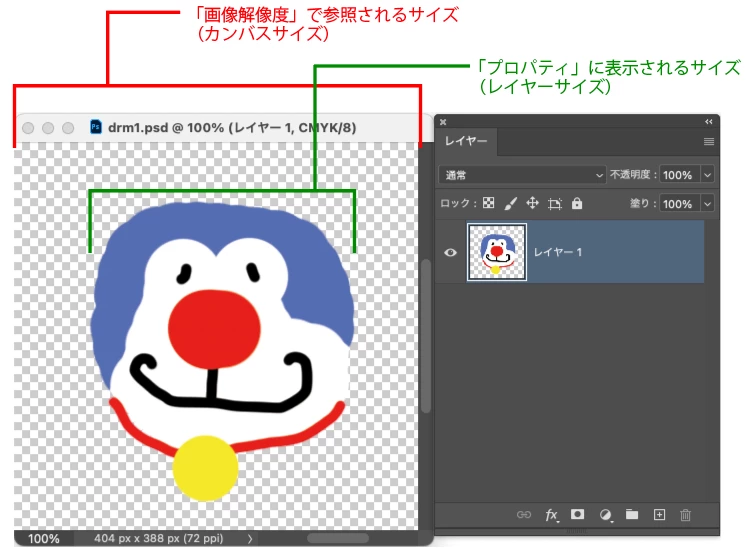748x557 pixels.
Task: Open the 塗り fill dropdown arrow
Action: coord(707,204)
